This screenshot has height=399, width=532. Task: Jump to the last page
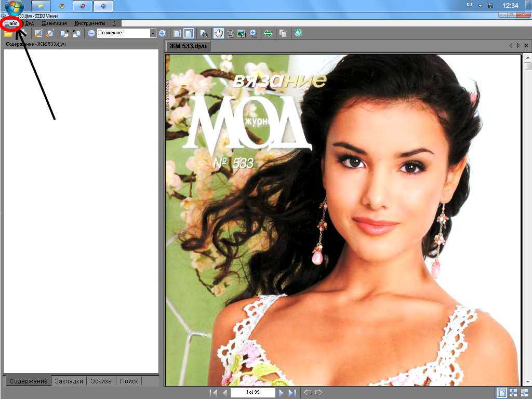[292, 393]
